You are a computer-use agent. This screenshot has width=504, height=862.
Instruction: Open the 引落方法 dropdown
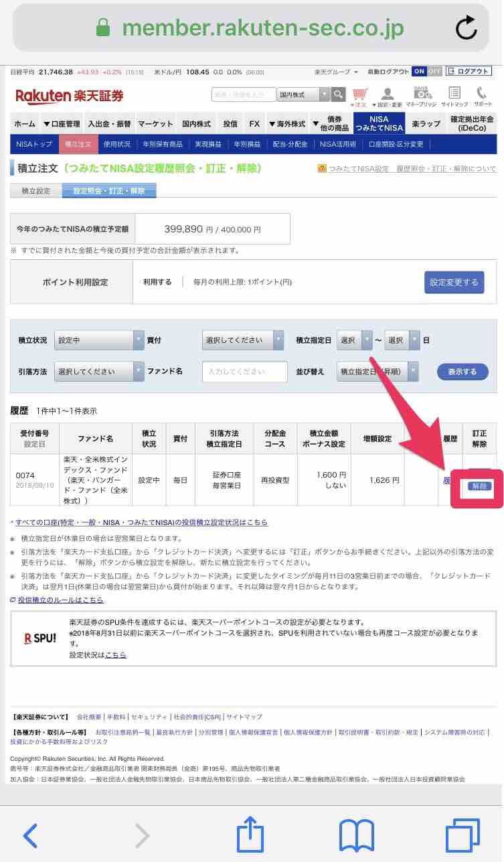[x=99, y=371]
